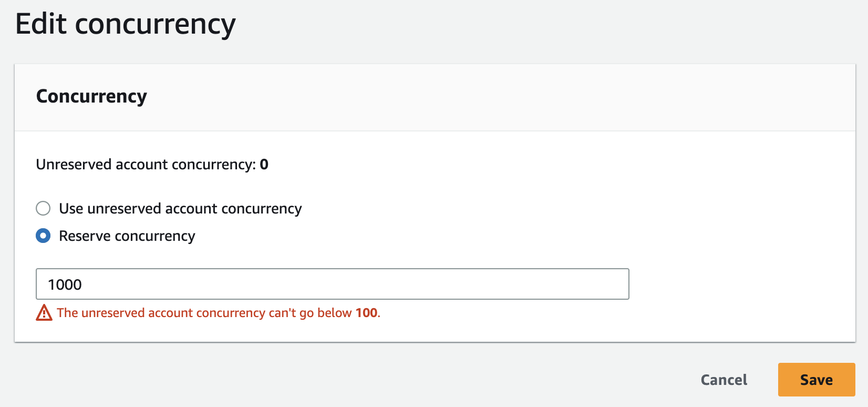Screen dimensions: 868x407
Task: Select the Use unreserved account concurrency radio
Action: (43, 208)
